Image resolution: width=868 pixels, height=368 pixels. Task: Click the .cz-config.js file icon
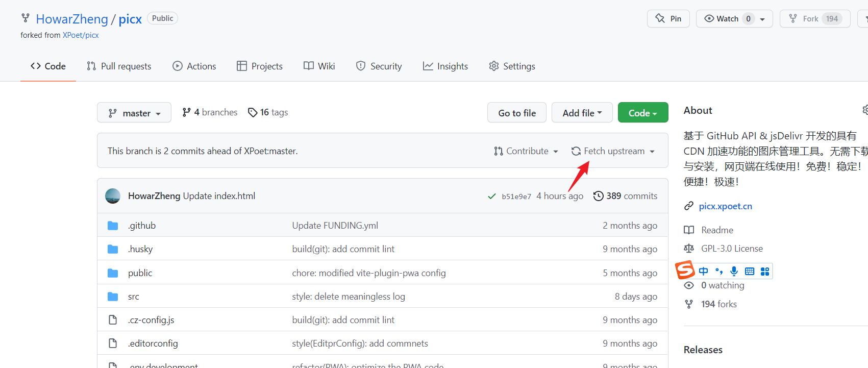click(x=113, y=320)
